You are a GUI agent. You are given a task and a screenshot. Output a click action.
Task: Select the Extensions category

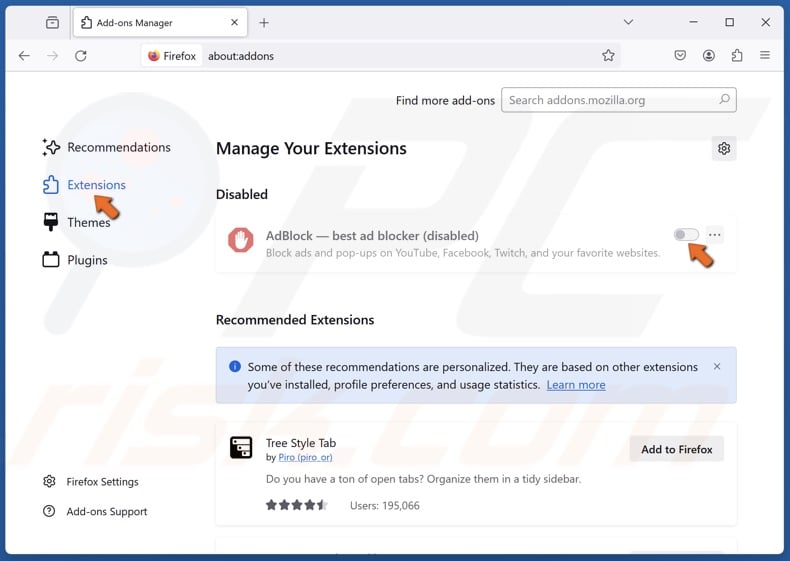(85, 185)
